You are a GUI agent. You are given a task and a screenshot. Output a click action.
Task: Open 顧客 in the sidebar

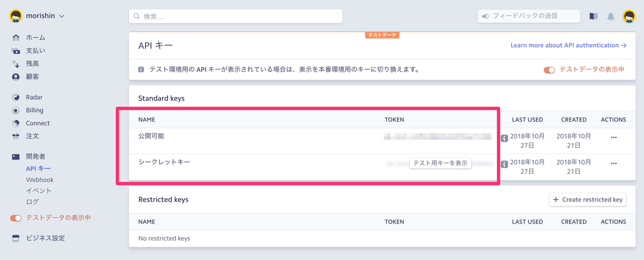tap(33, 77)
